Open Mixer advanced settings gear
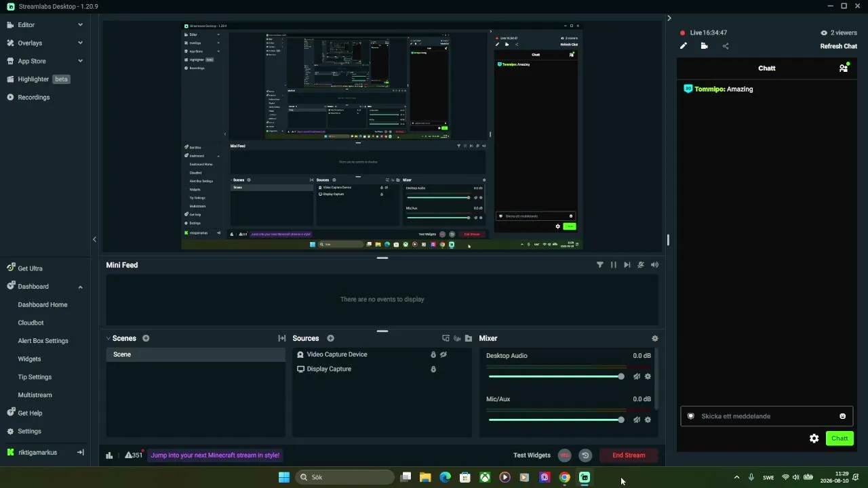 (654, 338)
